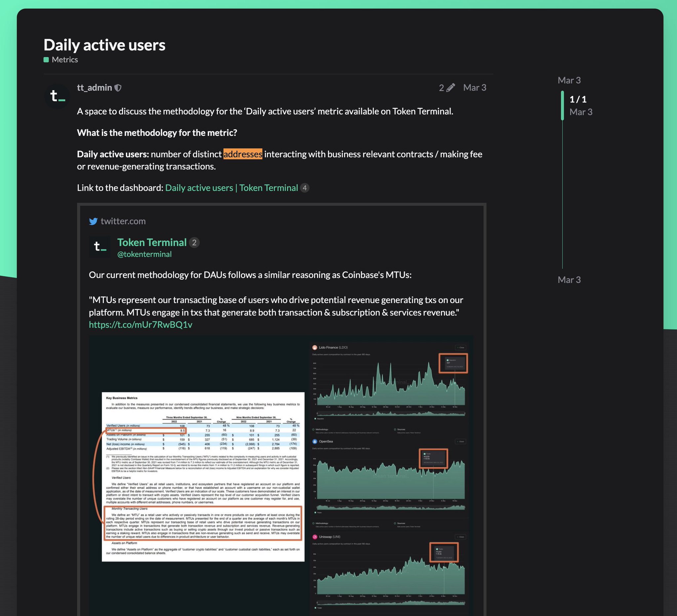The width and height of the screenshot is (677, 616).
Task: Select the highlighted word 'addresses'
Action: [243, 154]
